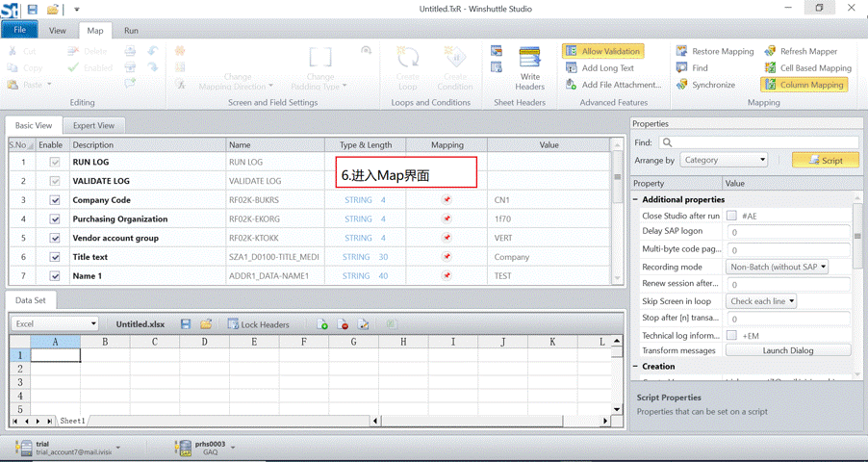Open the Quick Access Toolbar customize arrow
868x462 pixels.
point(77,10)
